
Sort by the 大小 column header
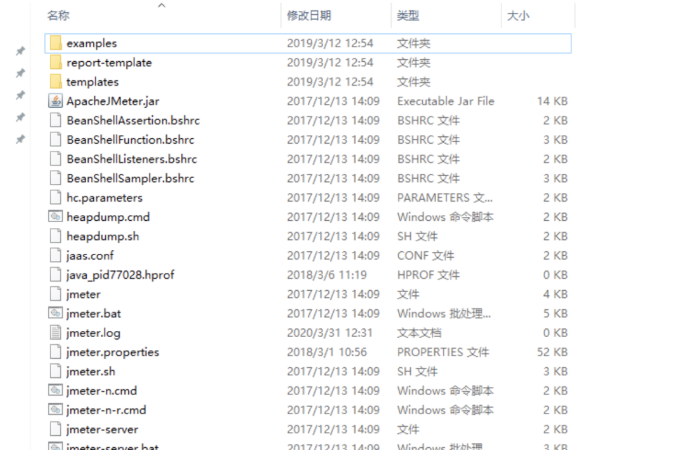[518, 16]
